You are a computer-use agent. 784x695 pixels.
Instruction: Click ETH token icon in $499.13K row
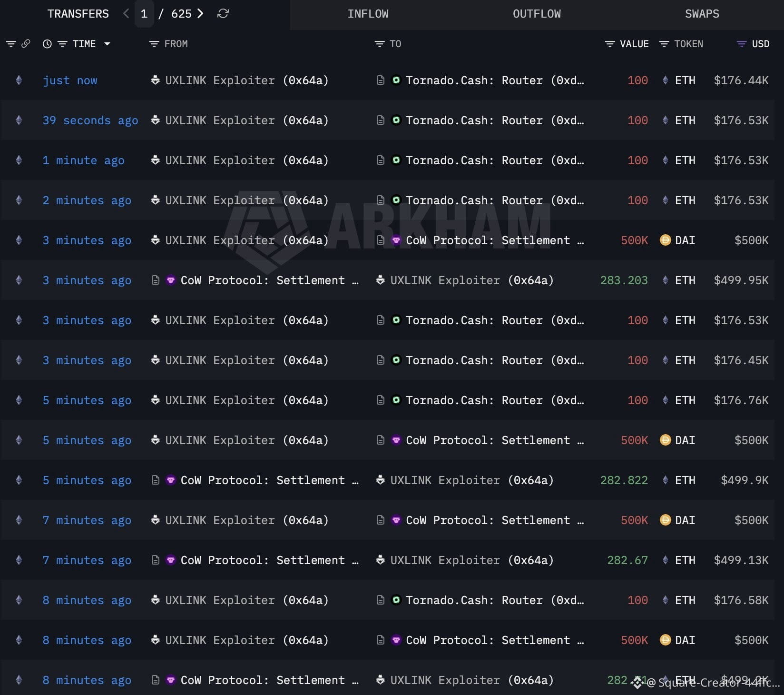[x=665, y=560]
